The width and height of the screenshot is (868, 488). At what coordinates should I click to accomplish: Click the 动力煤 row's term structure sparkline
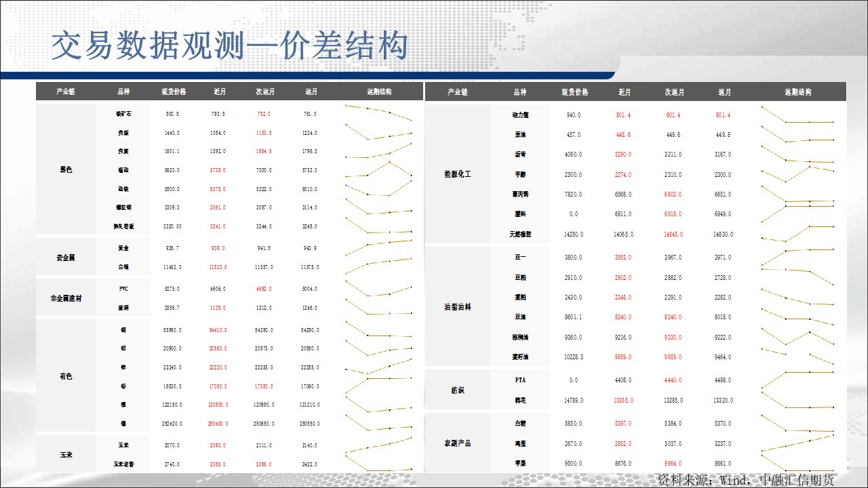[x=797, y=117]
